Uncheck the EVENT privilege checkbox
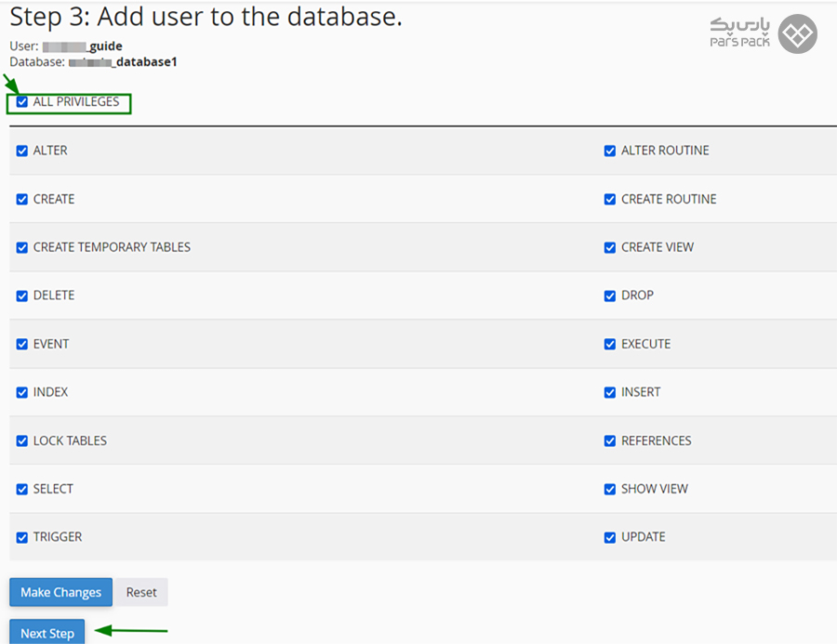837x644 pixels. pyautogui.click(x=22, y=344)
